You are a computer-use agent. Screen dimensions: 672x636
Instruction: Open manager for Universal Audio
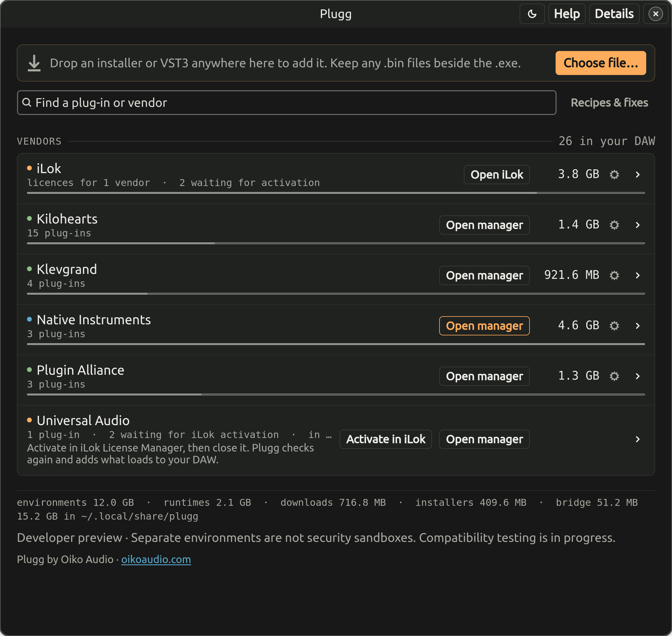[484, 439]
